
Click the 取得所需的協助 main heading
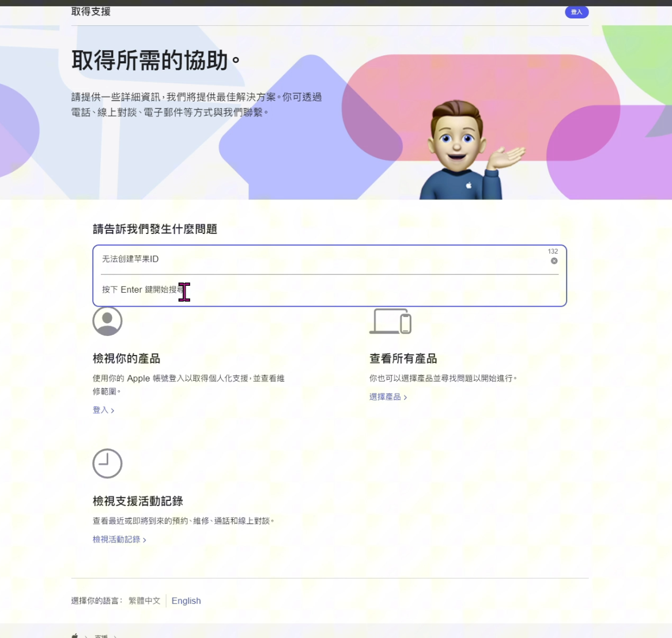(156, 60)
